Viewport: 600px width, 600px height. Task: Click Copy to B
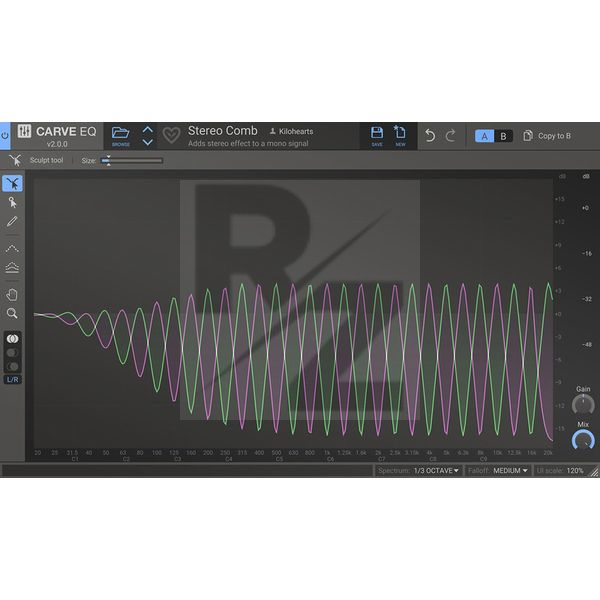tap(547, 136)
